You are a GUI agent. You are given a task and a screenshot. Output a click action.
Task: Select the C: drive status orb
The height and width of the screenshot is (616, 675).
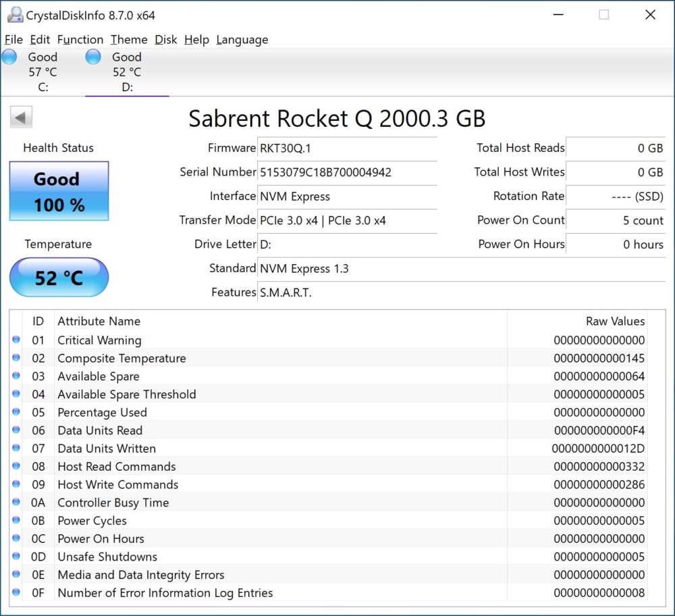click(x=9, y=57)
